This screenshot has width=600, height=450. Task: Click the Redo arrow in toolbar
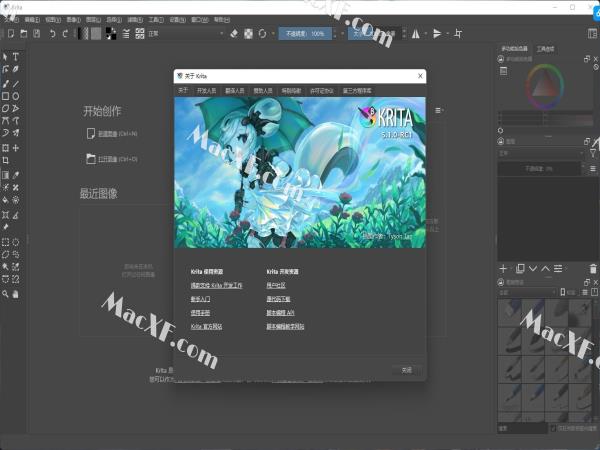(x=65, y=34)
